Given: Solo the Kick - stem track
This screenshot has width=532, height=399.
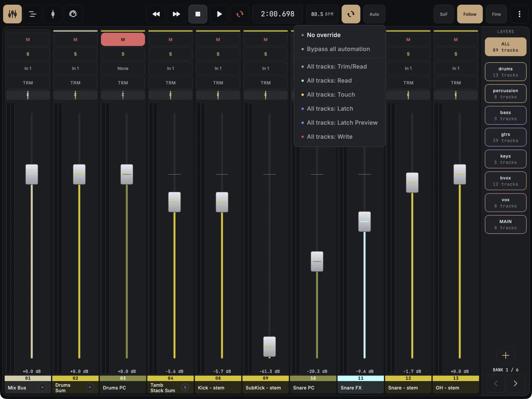Looking at the screenshot, I should [218, 54].
